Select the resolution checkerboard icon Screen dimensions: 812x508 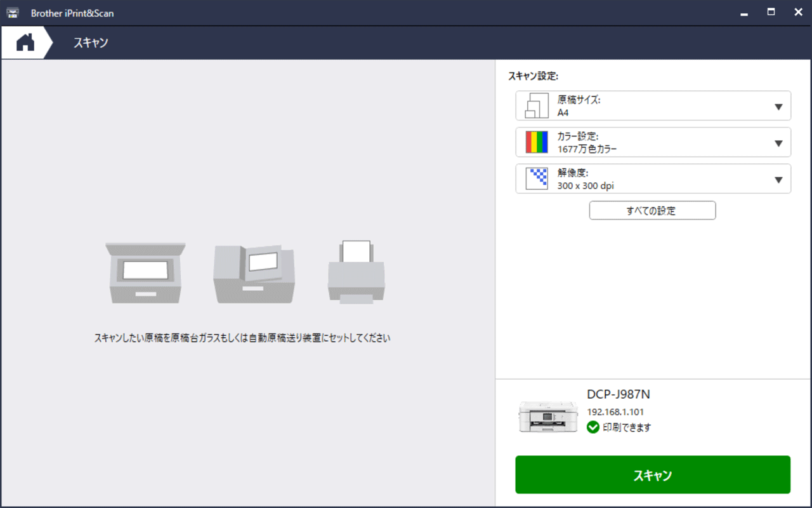[535, 178]
